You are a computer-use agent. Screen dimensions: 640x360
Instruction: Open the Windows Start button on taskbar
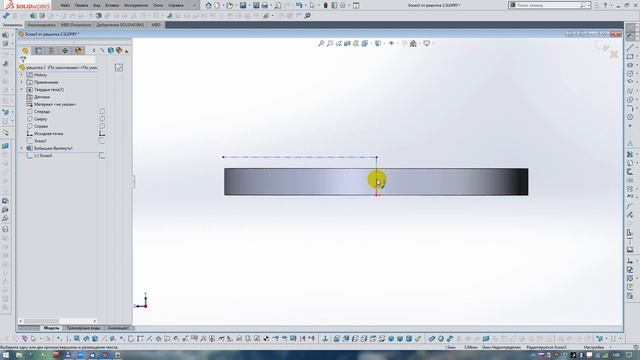point(6,356)
